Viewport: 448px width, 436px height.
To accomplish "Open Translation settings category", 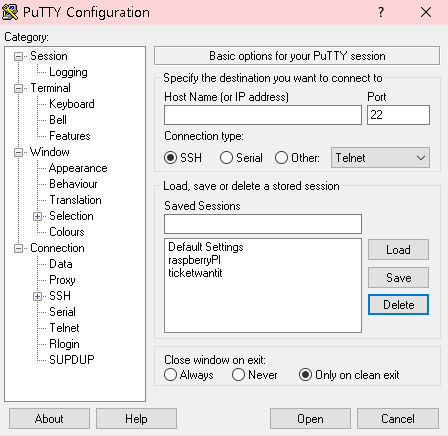I will (75, 200).
